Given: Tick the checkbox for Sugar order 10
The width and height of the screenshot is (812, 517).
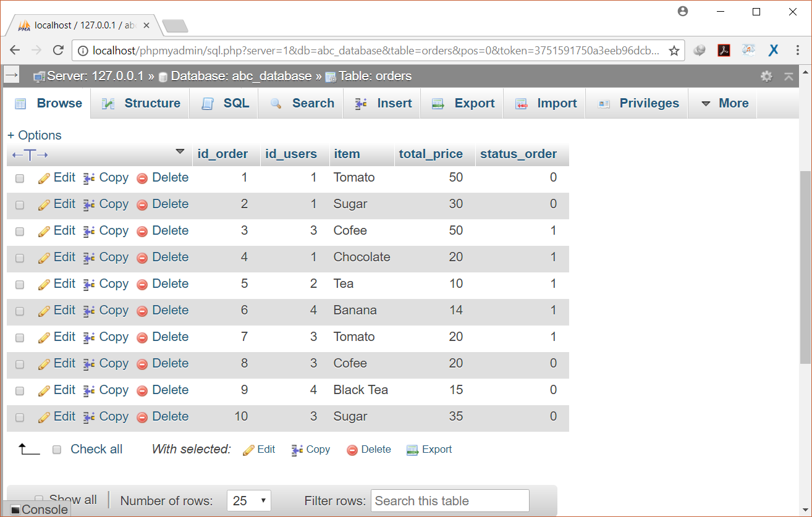Looking at the screenshot, I should pyautogui.click(x=20, y=418).
